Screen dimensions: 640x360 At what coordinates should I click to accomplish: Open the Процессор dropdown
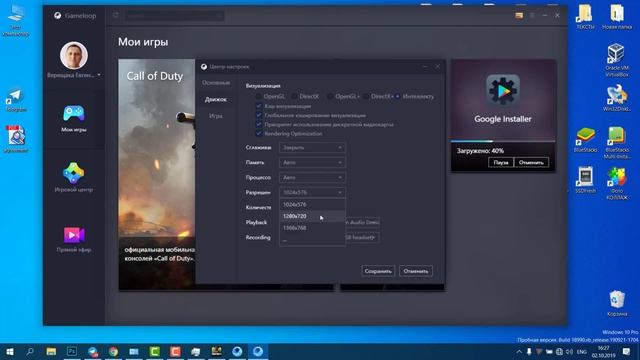pos(312,178)
